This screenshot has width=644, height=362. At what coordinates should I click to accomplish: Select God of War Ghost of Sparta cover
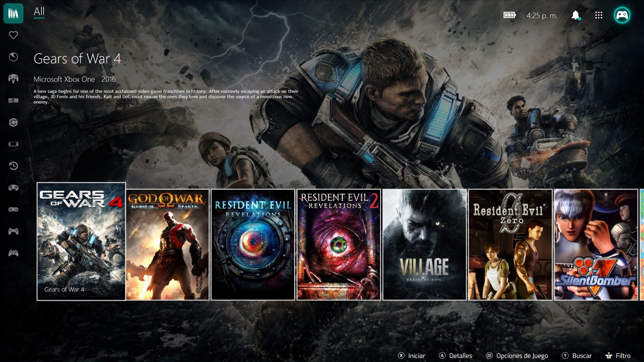[167, 245]
